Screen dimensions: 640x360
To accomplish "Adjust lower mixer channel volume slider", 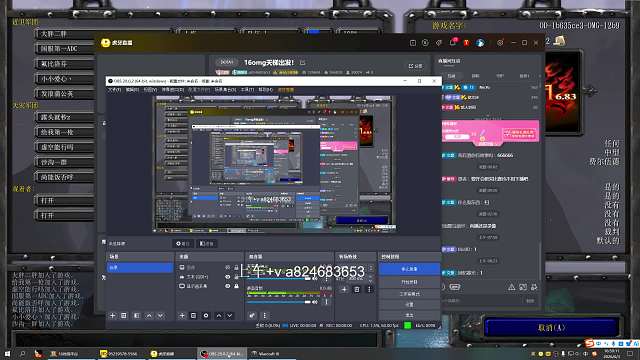I will point(279,302).
